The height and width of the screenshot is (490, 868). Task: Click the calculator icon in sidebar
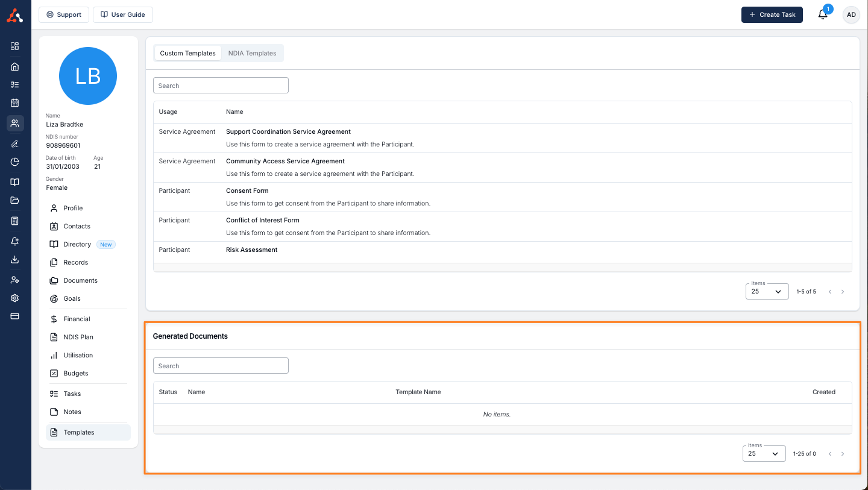[x=15, y=221]
